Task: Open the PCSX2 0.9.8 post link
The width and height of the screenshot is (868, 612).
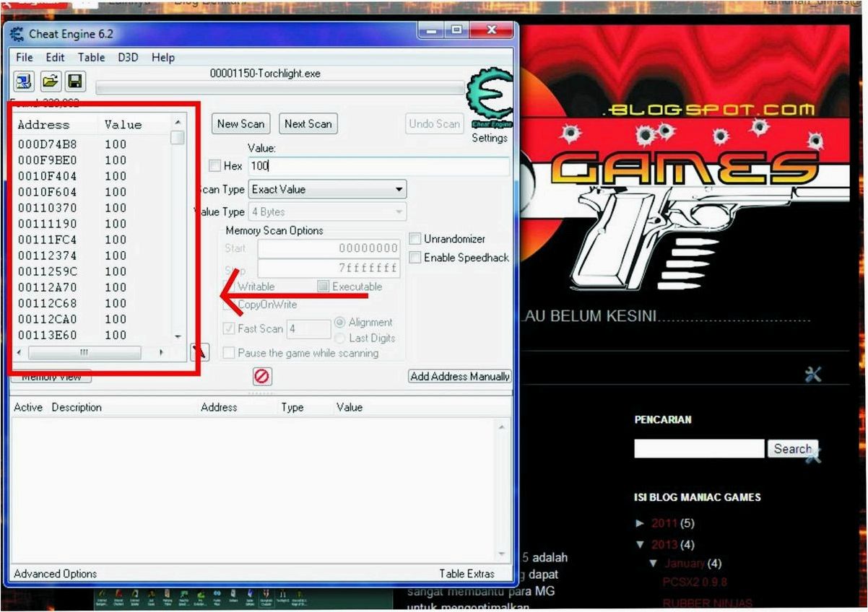Action: pyautogui.click(x=695, y=582)
